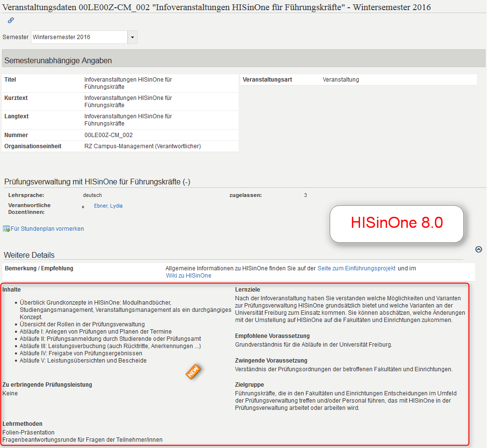
Task: Click RZ Campus-Management (Verantwortlicher) text
Action: (x=142, y=146)
